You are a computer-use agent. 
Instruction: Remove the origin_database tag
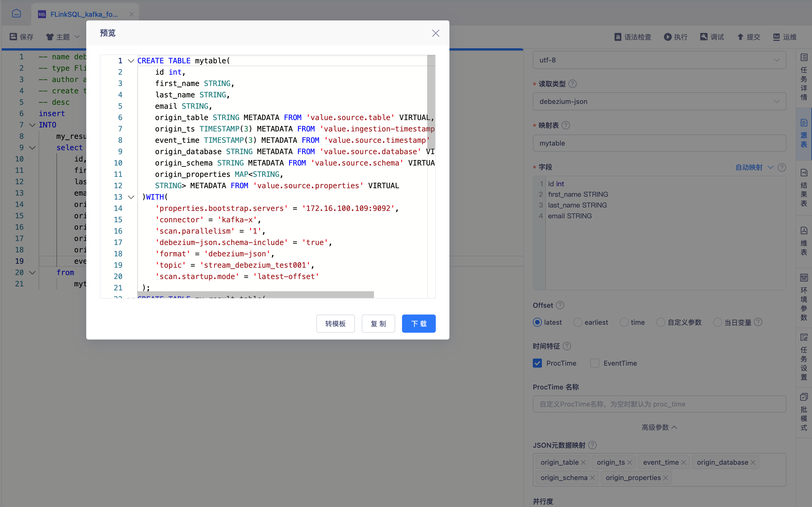pyautogui.click(x=753, y=462)
